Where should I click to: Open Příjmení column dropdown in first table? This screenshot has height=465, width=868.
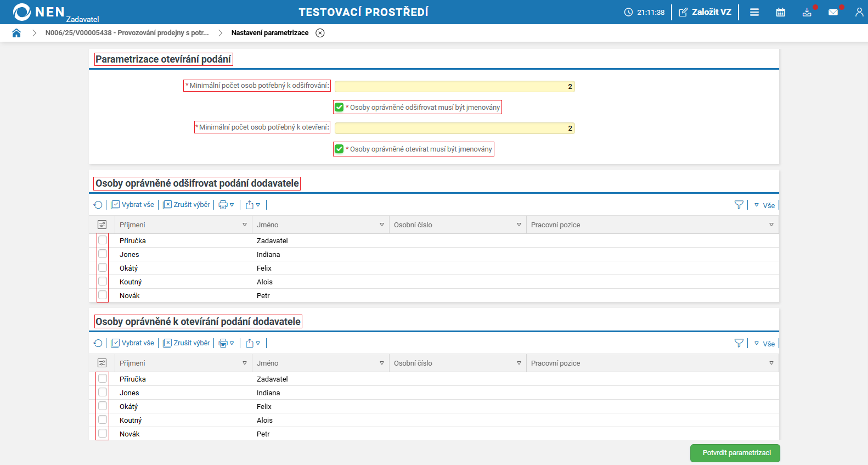click(x=245, y=225)
